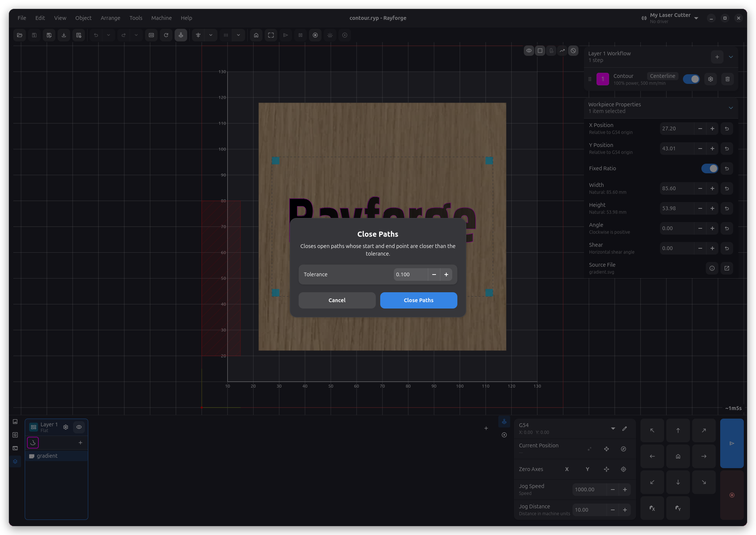Increase Tolerance with plus button
This screenshot has width=756, height=535.
(446, 275)
